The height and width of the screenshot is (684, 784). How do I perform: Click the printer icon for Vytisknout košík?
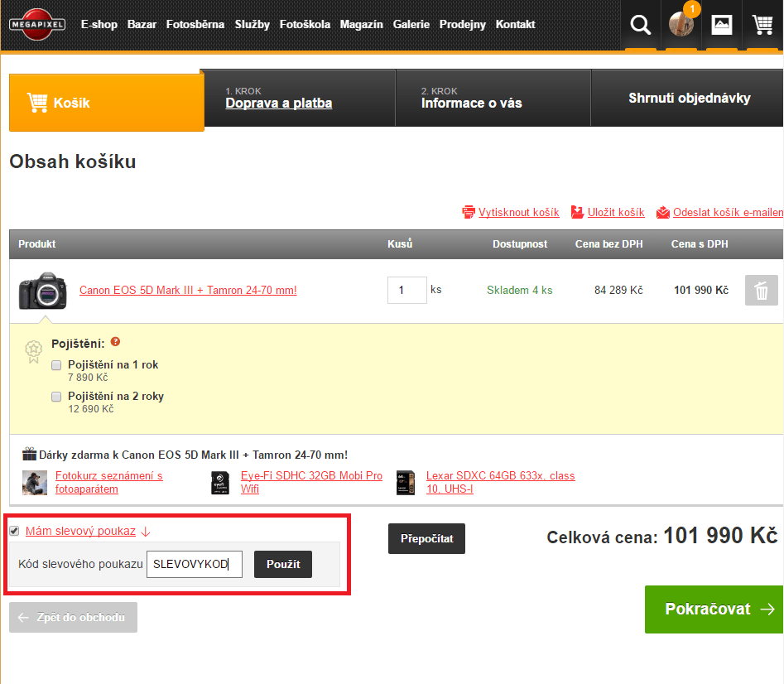(469, 213)
